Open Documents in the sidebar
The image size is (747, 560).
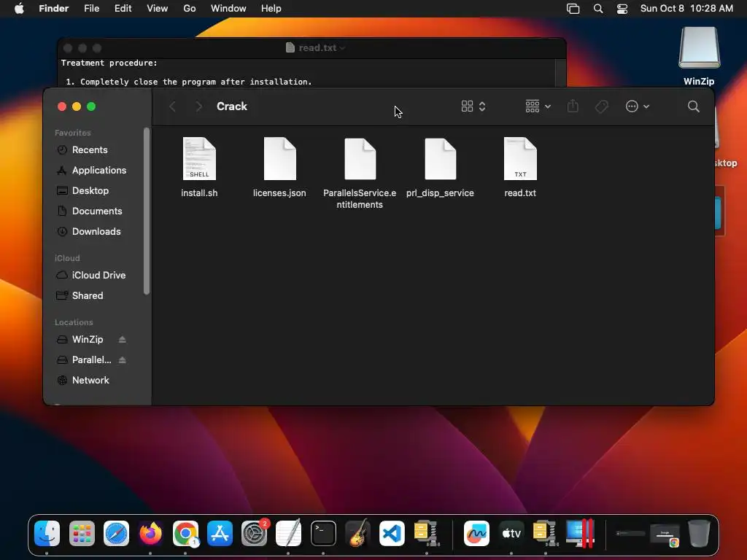coord(97,211)
